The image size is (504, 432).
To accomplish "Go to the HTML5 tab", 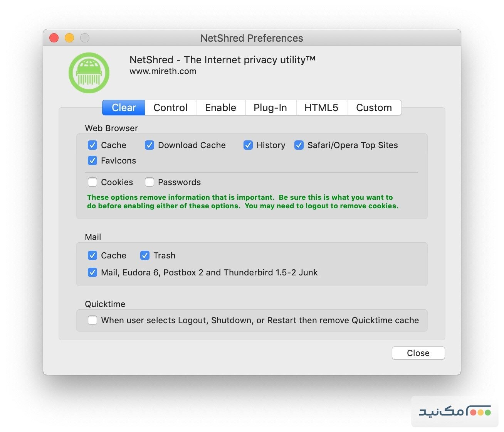I will [x=321, y=108].
